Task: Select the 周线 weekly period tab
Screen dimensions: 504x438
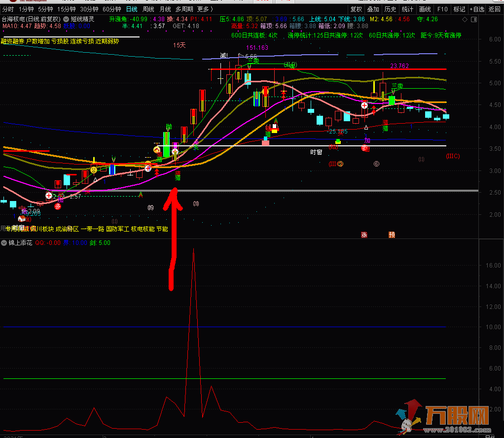Action: [x=148, y=9]
